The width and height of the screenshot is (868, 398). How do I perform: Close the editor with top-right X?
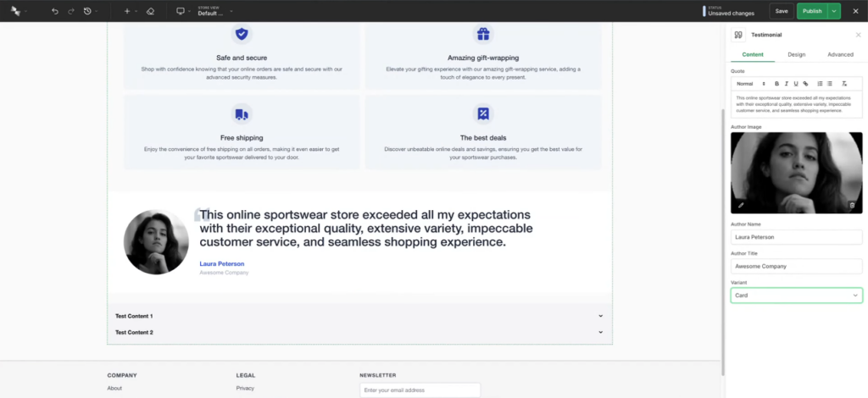click(855, 11)
